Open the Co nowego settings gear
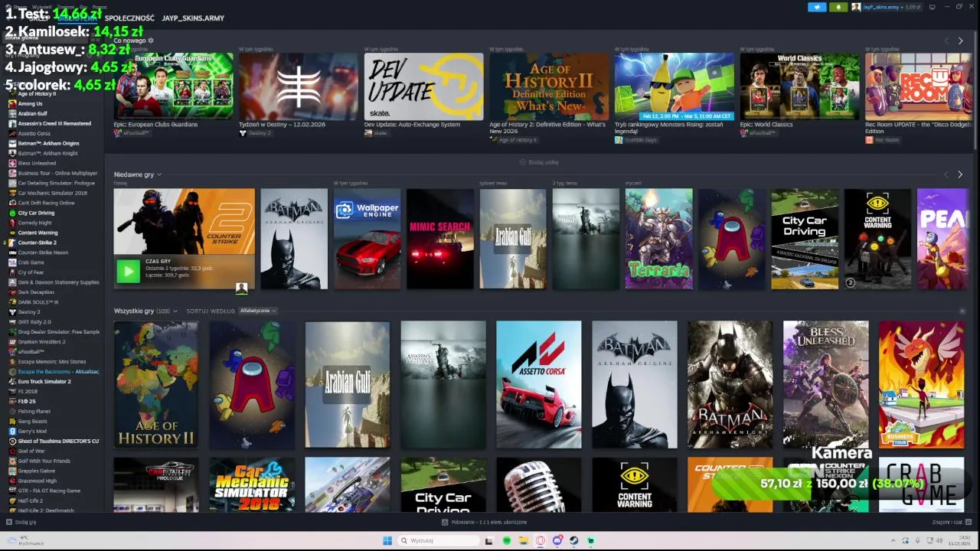This screenshot has width=980, height=551. (x=151, y=41)
